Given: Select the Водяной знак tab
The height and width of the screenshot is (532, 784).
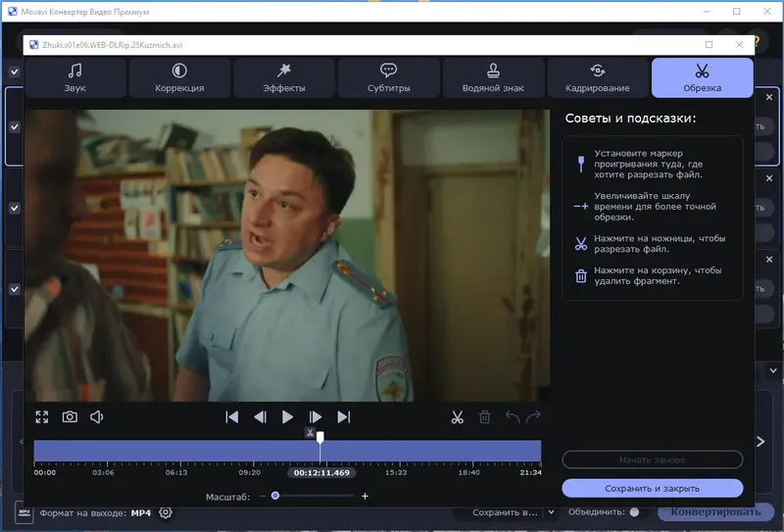Looking at the screenshot, I should [x=493, y=77].
